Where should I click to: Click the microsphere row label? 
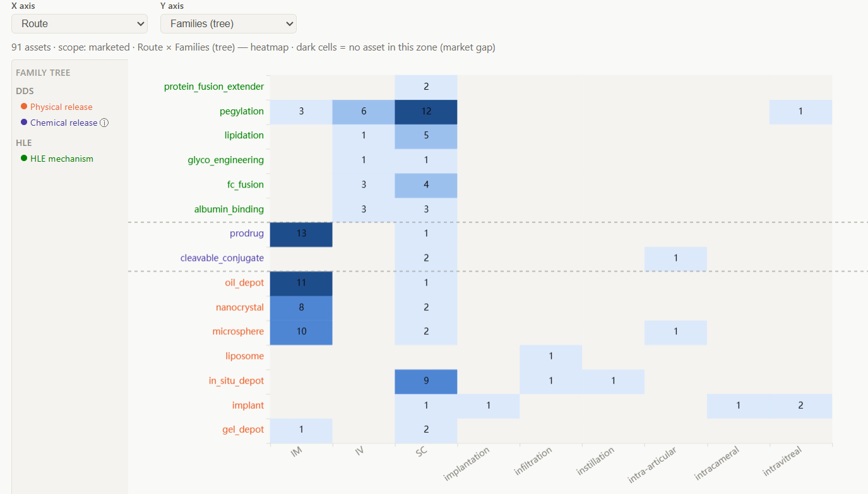point(238,332)
